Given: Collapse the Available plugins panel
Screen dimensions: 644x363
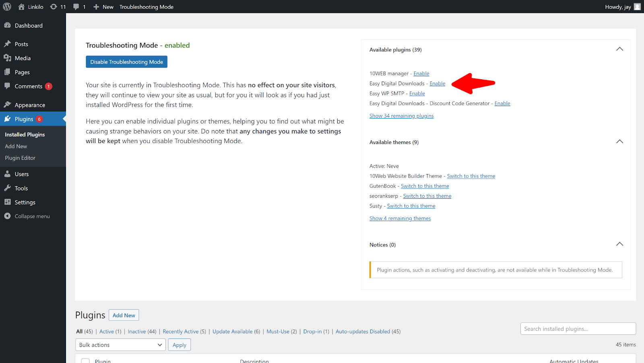Looking at the screenshot, I should point(619,49).
